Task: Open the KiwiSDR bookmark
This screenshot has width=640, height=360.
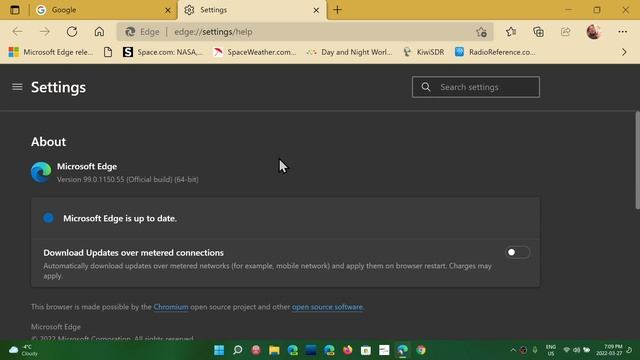Action: pos(423,52)
